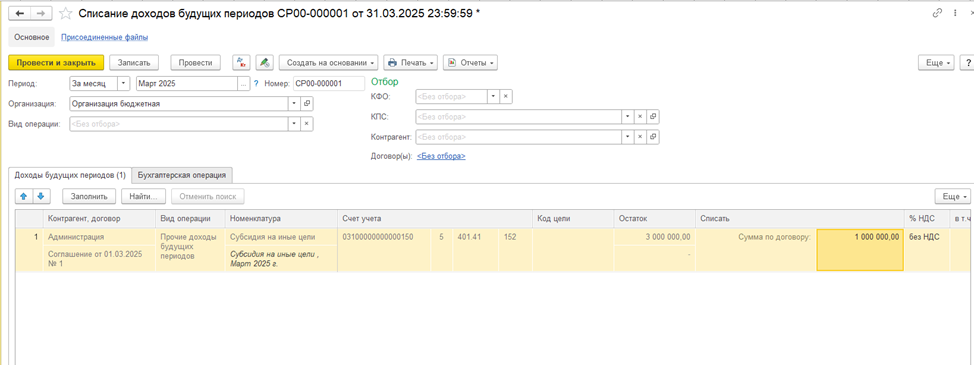Screen dimensions: 974x365
Task: Move row up with blue arrow
Action: click(x=24, y=196)
